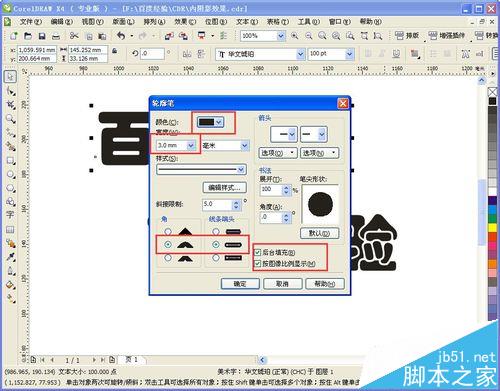Image resolution: width=500 pixels, height=391 pixels.
Task: Select the Pick tool in the toolbox
Action: [x=10, y=77]
